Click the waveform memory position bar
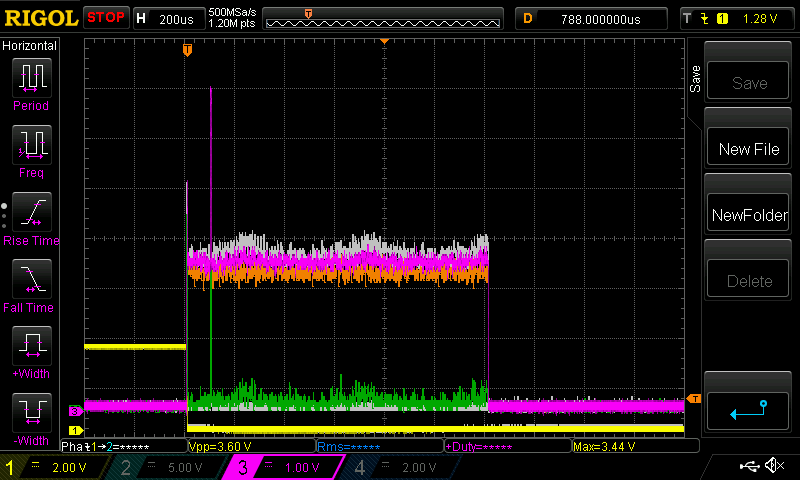The image size is (800, 480). point(386,18)
